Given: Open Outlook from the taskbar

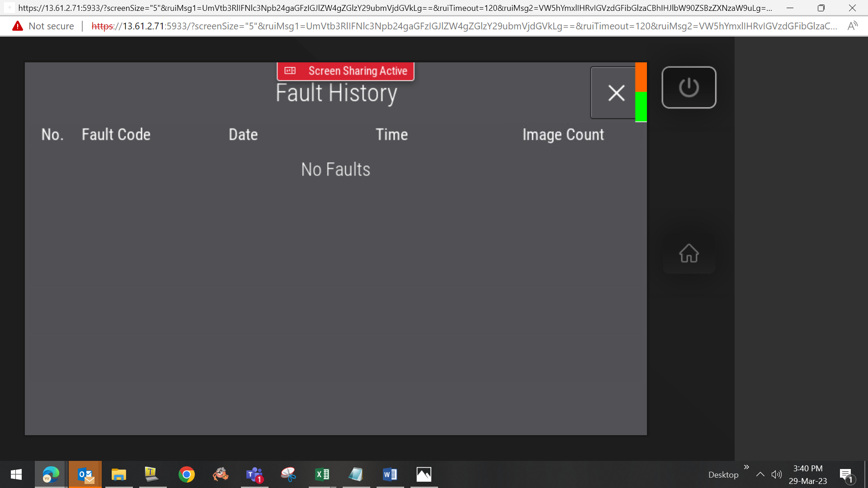Looking at the screenshot, I should pos(85,474).
